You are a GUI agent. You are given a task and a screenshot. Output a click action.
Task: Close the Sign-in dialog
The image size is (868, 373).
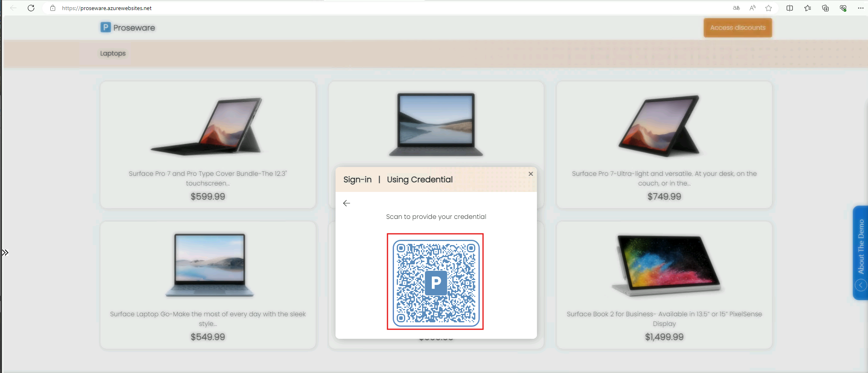pos(530,174)
